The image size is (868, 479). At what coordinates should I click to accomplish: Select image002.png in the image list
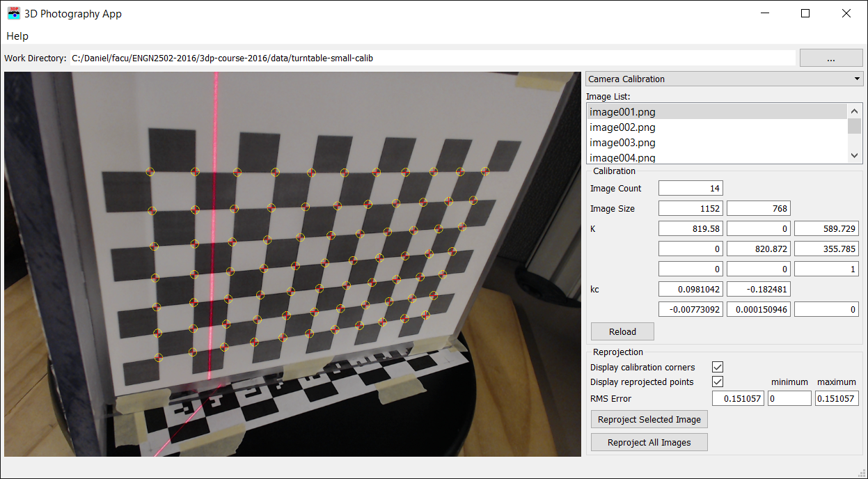tap(716, 127)
